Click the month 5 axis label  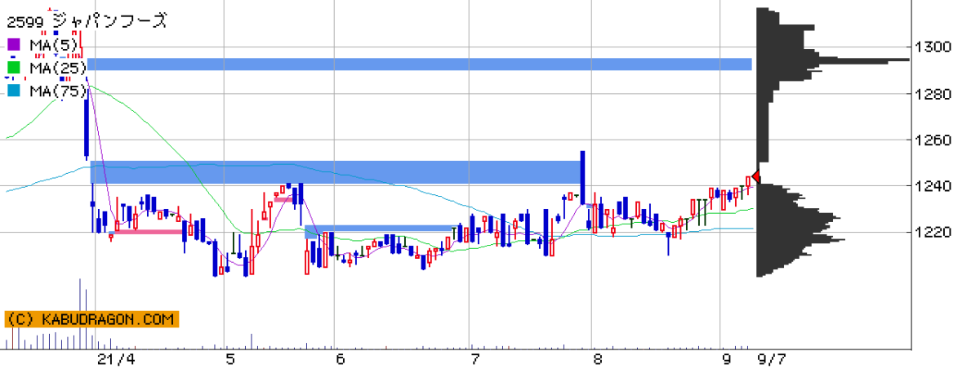tap(231, 359)
